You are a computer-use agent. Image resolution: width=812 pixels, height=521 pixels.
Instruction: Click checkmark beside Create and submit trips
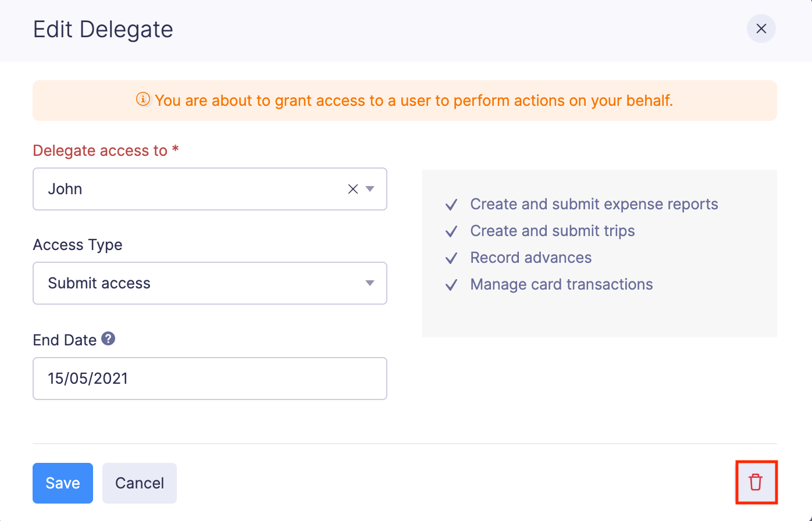click(x=451, y=231)
